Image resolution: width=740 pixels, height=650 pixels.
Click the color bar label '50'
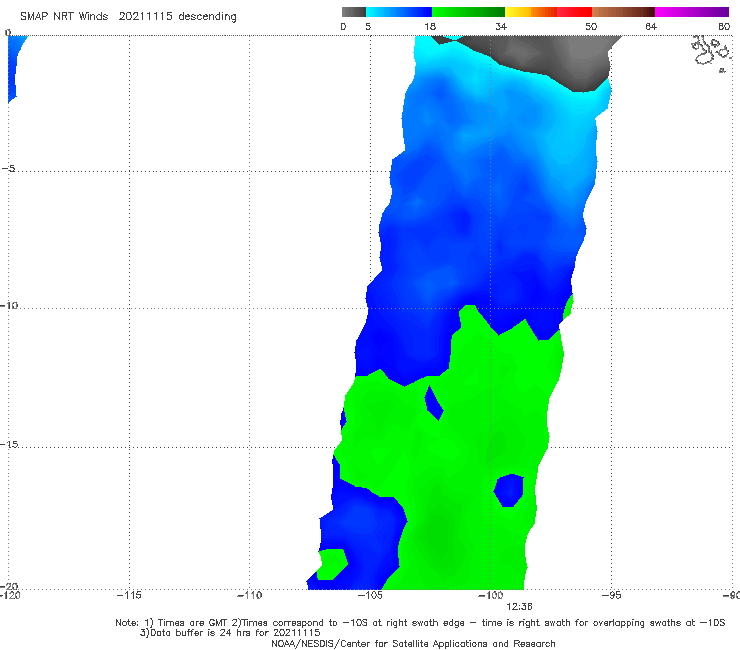(591, 27)
